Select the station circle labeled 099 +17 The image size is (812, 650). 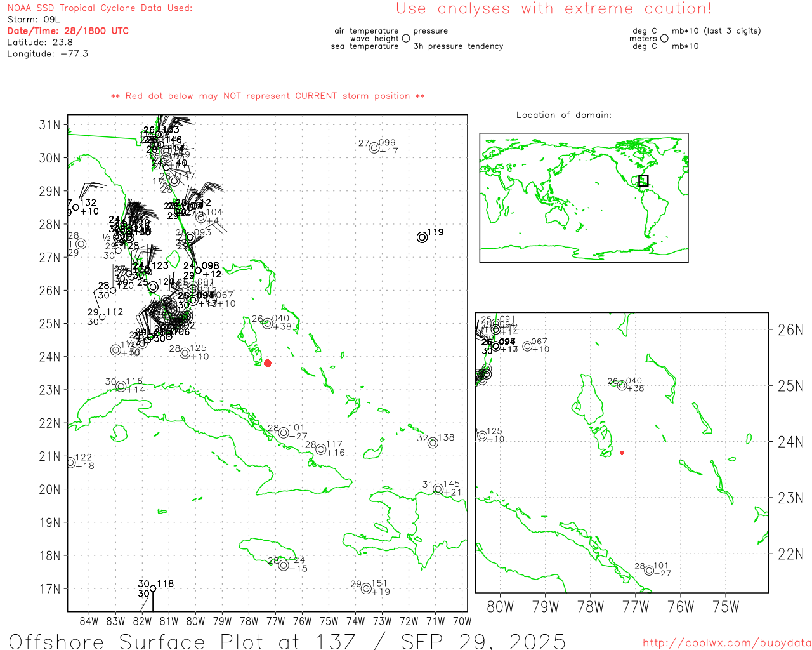(374, 148)
